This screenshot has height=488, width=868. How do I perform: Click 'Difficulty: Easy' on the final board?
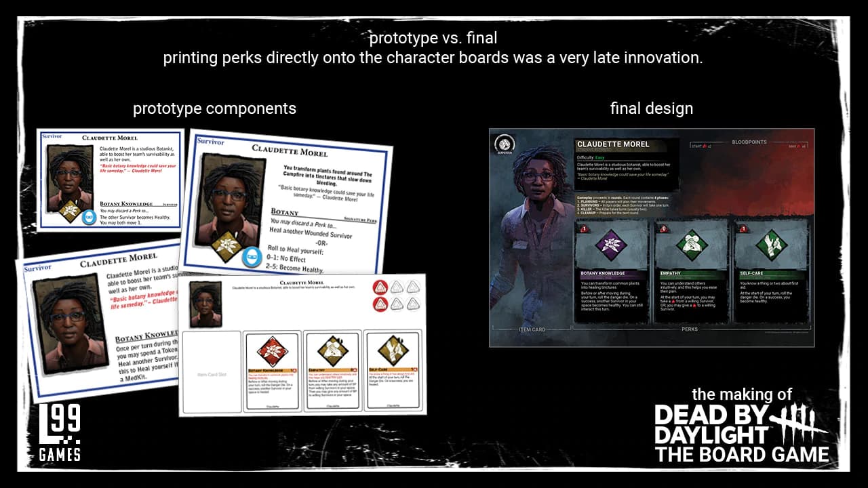point(591,157)
